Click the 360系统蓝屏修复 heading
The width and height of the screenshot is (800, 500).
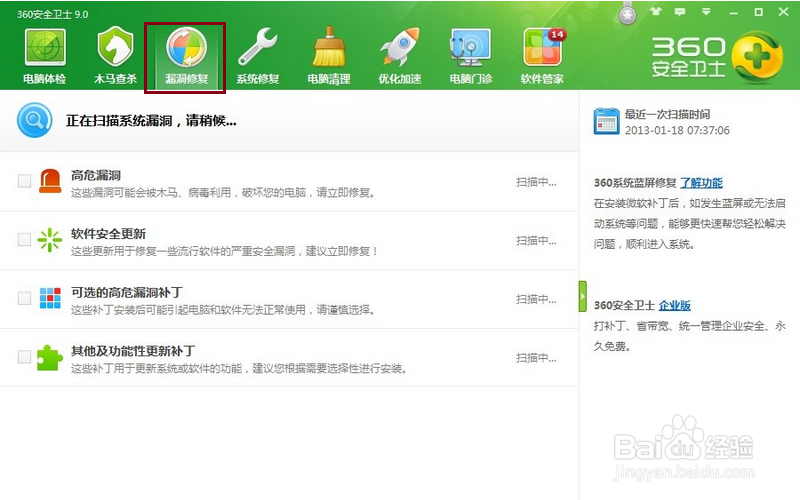(x=635, y=183)
